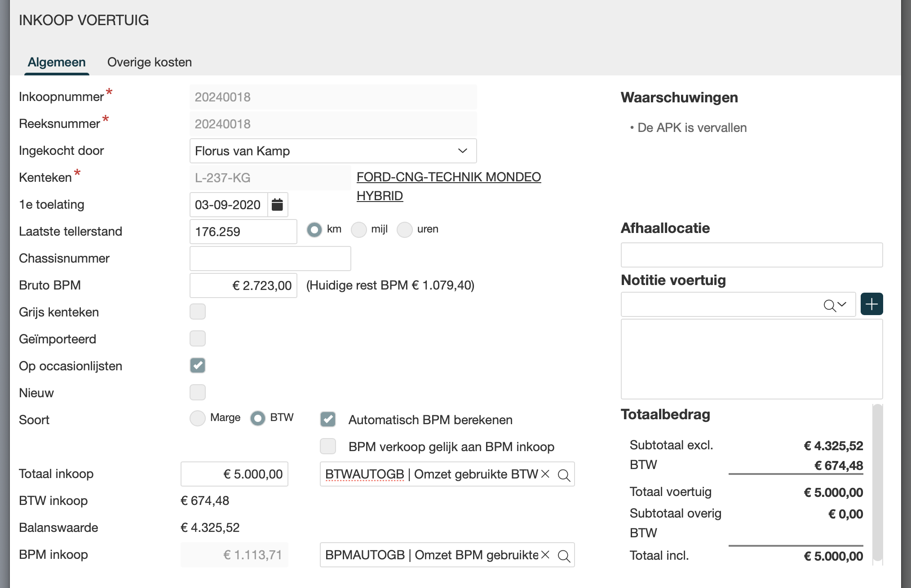The image size is (911, 588).
Task: Switch to Overige kosten tab
Action: click(149, 62)
